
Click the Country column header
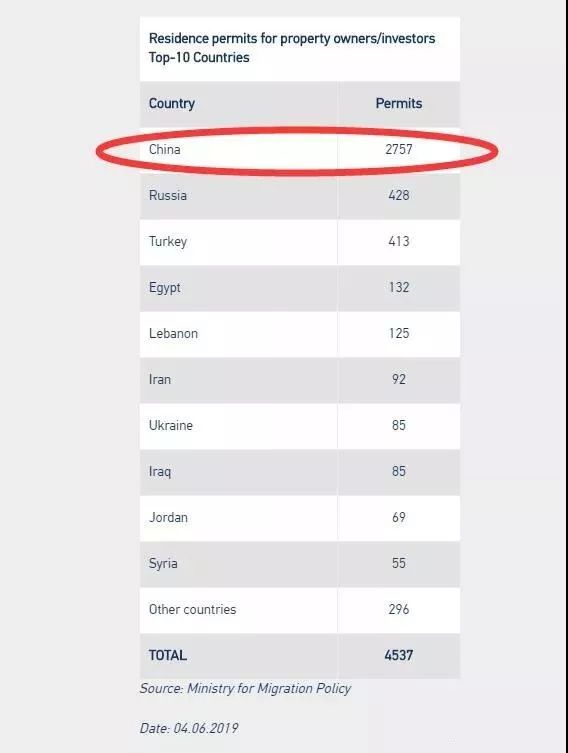pos(171,104)
